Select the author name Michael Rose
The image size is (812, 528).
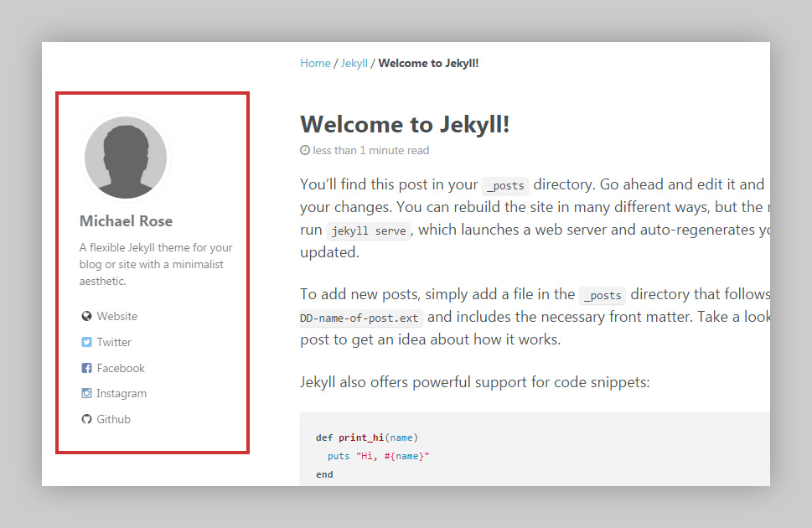click(x=126, y=220)
